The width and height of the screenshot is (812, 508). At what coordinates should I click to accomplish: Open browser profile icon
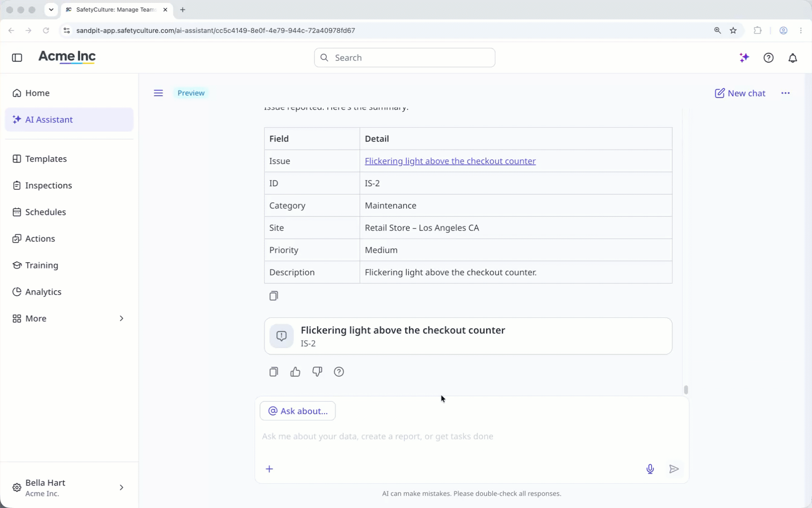pyautogui.click(x=783, y=30)
